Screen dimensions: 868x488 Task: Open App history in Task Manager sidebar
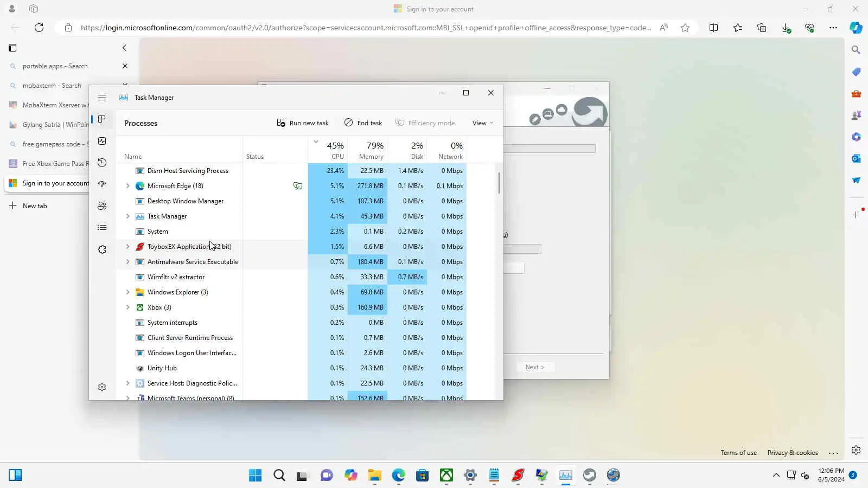pyautogui.click(x=102, y=163)
